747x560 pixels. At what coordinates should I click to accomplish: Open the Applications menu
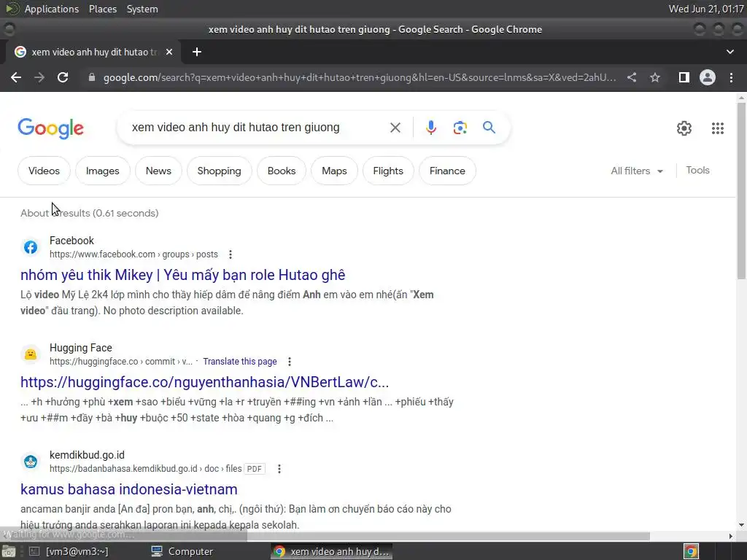click(x=52, y=9)
